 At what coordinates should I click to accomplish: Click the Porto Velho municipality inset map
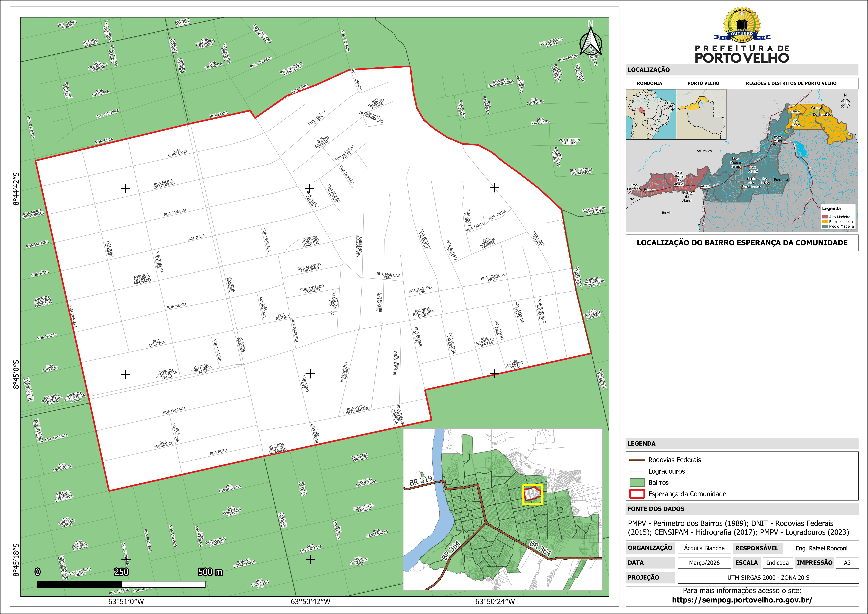point(701,114)
